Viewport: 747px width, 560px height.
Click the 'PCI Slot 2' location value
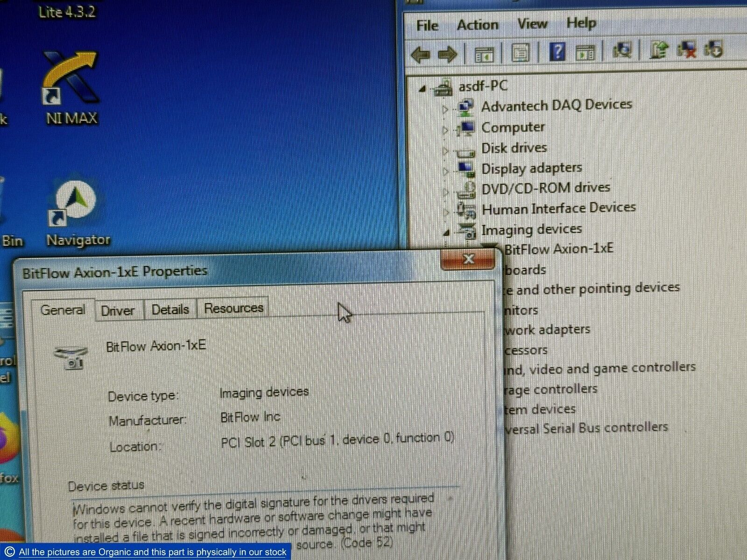[x=337, y=440]
